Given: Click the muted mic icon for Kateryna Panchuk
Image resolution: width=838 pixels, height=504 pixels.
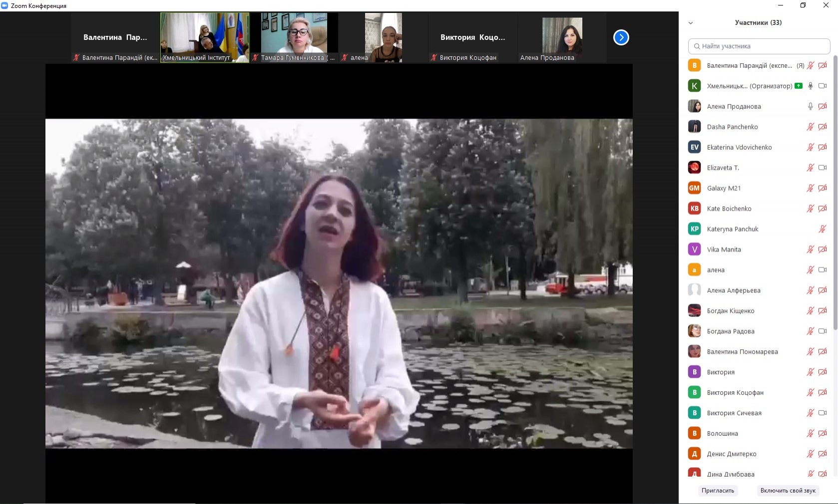Looking at the screenshot, I should [822, 229].
